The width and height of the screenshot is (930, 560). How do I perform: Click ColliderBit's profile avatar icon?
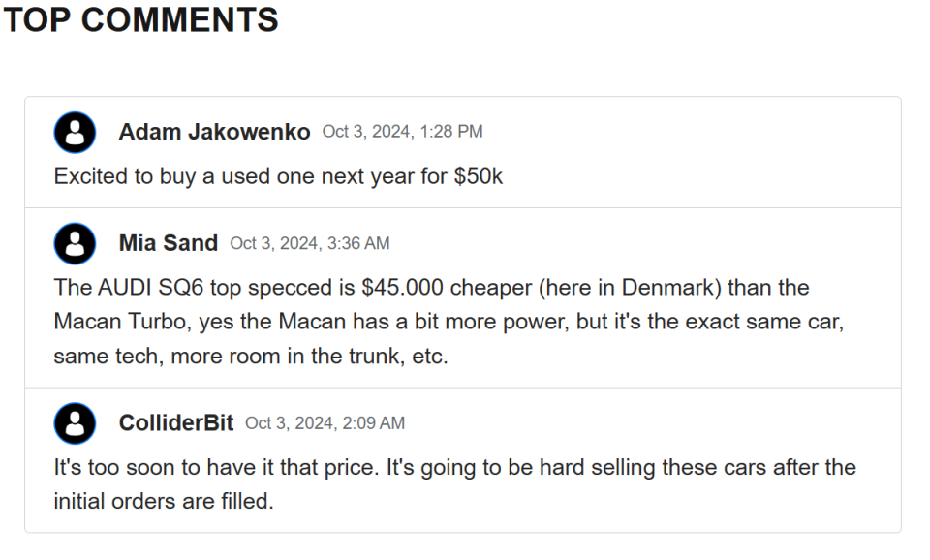click(75, 423)
